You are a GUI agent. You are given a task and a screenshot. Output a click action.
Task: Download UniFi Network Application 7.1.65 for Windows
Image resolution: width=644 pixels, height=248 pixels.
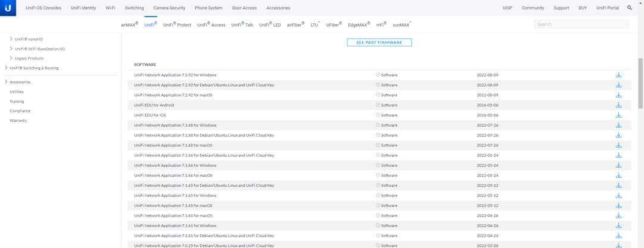click(618, 196)
